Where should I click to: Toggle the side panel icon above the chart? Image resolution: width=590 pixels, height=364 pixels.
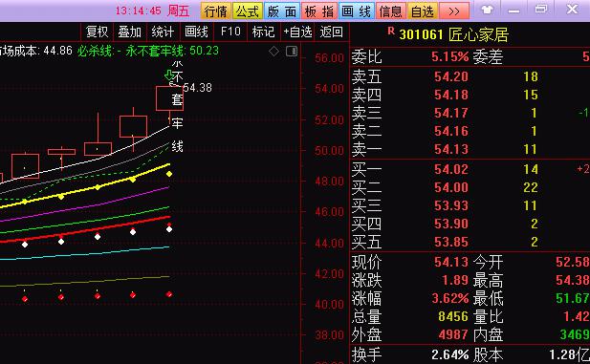pyautogui.click(x=292, y=52)
